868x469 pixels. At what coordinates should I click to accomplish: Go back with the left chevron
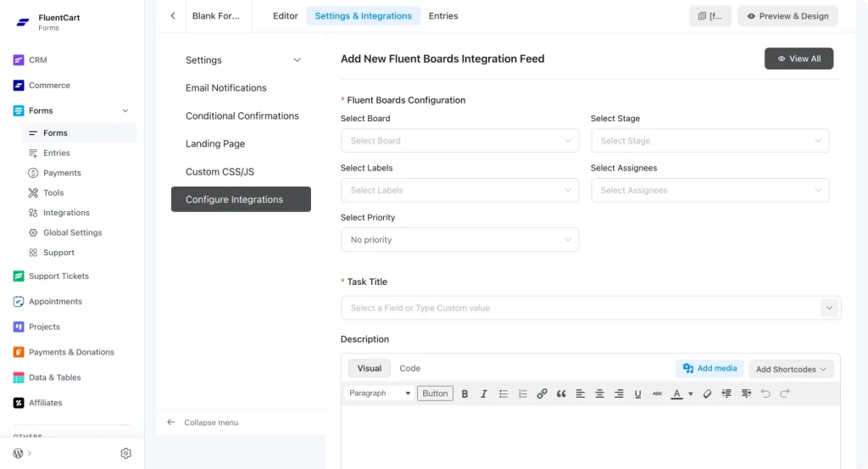point(173,16)
